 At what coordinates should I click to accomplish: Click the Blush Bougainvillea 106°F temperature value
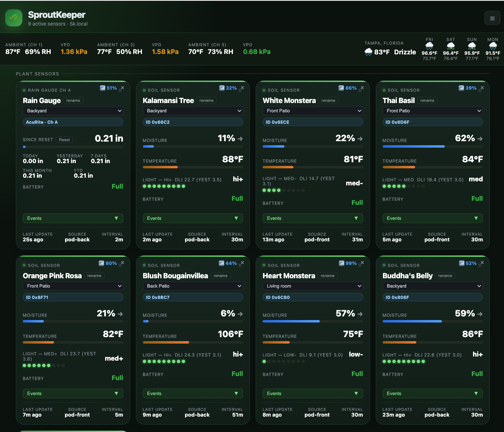(x=230, y=334)
